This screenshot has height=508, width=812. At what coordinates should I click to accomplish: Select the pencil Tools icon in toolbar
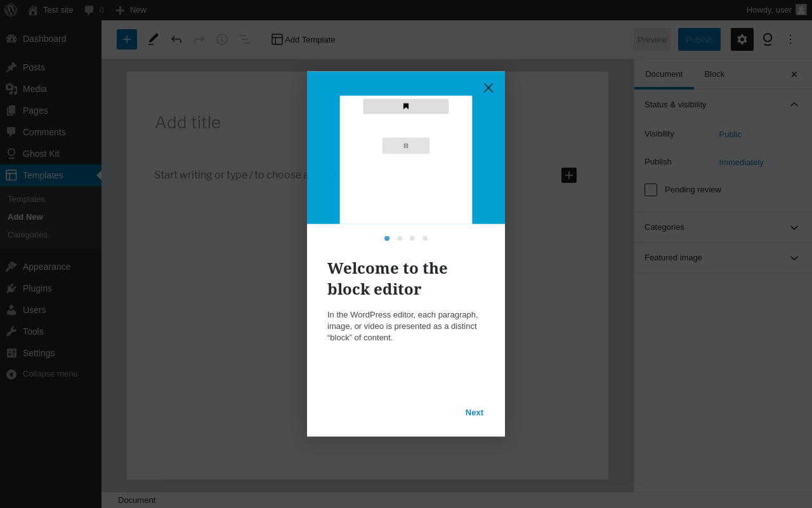click(x=153, y=39)
